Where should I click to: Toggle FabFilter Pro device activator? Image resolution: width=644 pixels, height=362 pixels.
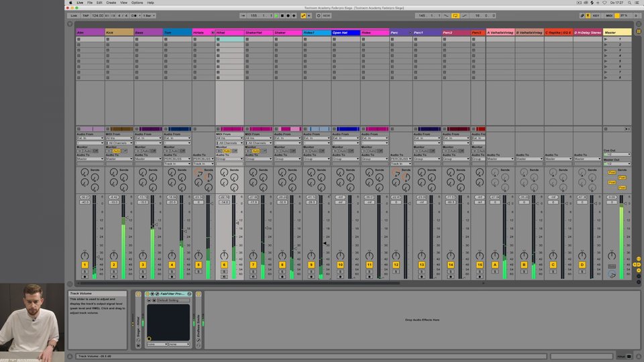[148, 294]
